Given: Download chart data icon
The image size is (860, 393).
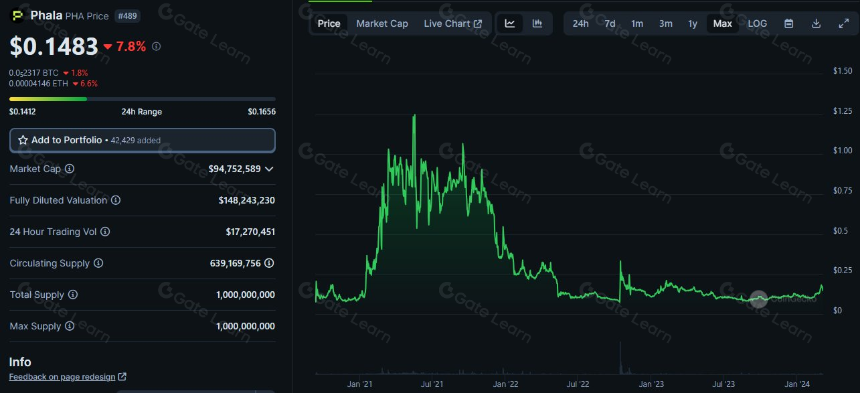Looking at the screenshot, I should point(816,24).
